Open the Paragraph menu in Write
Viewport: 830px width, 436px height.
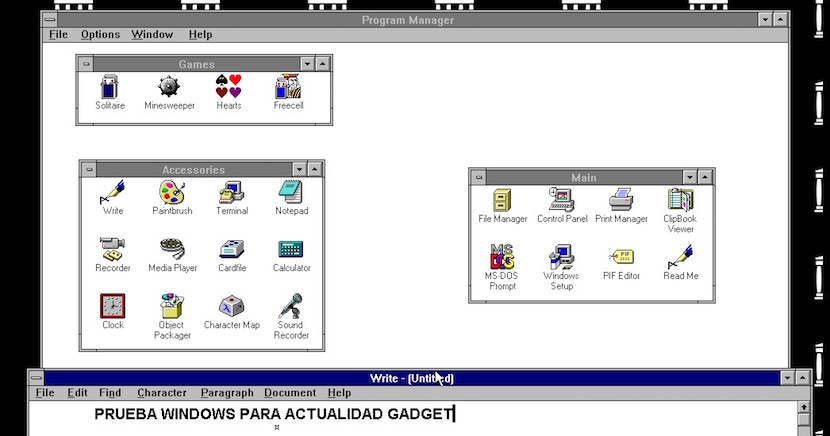click(227, 393)
